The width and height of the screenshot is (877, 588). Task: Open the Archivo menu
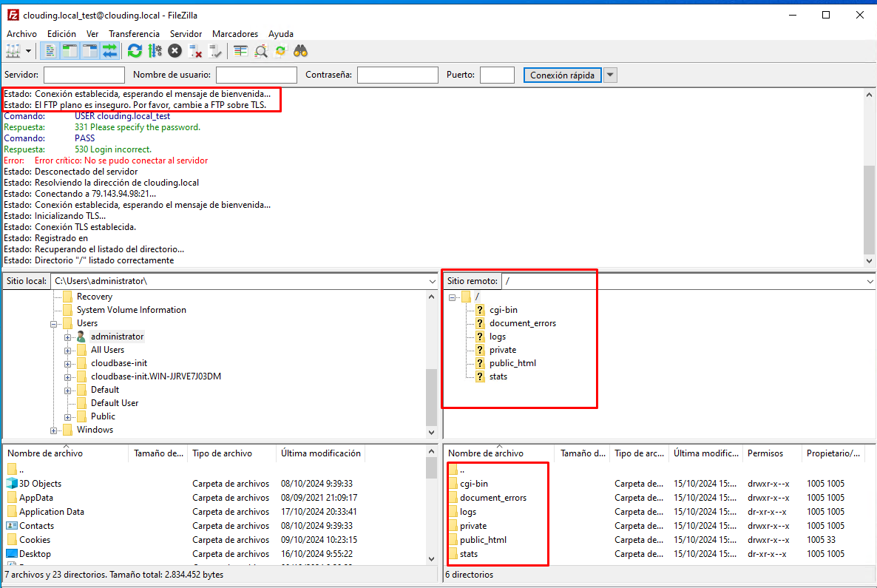click(x=21, y=34)
